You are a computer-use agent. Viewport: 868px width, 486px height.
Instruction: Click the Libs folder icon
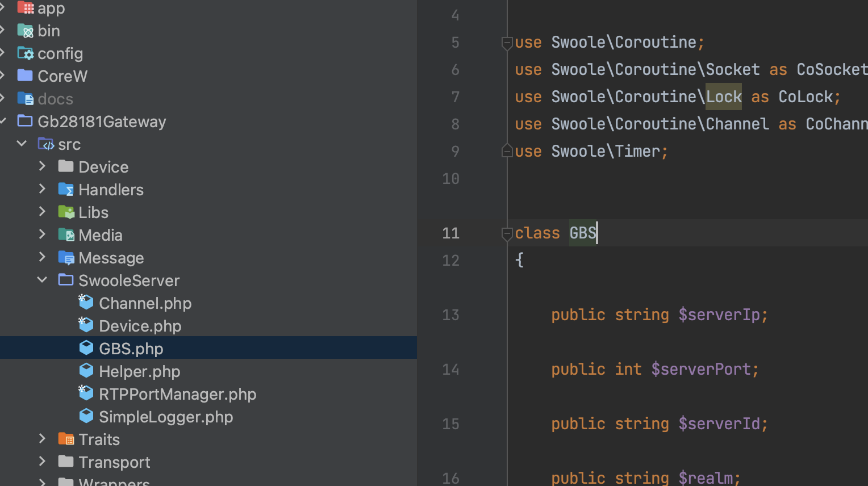click(x=66, y=212)
